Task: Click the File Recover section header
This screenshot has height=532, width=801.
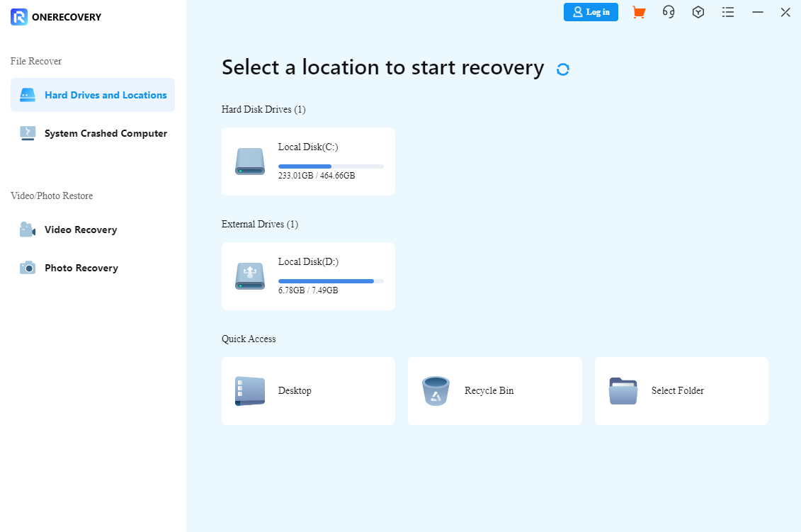Action: click(x=35, y=61)
